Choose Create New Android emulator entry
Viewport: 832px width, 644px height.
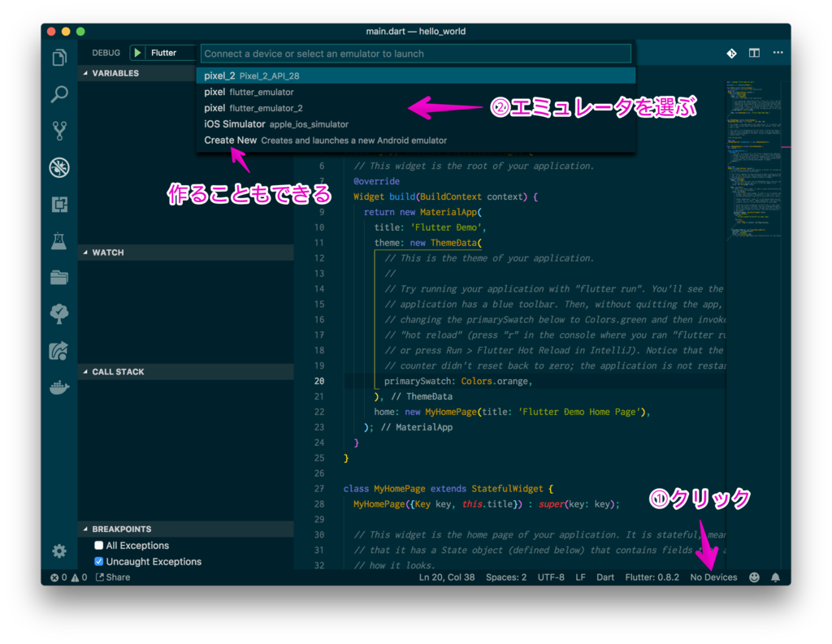coord(416,140)
